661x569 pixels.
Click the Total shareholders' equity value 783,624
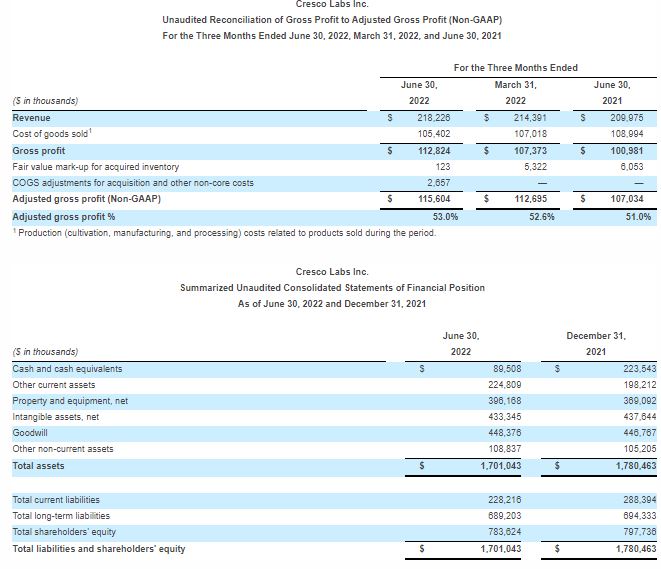[502, 531]
